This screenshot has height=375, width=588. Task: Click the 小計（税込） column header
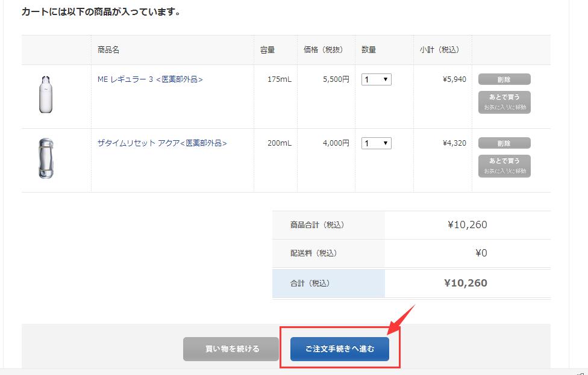439,50
